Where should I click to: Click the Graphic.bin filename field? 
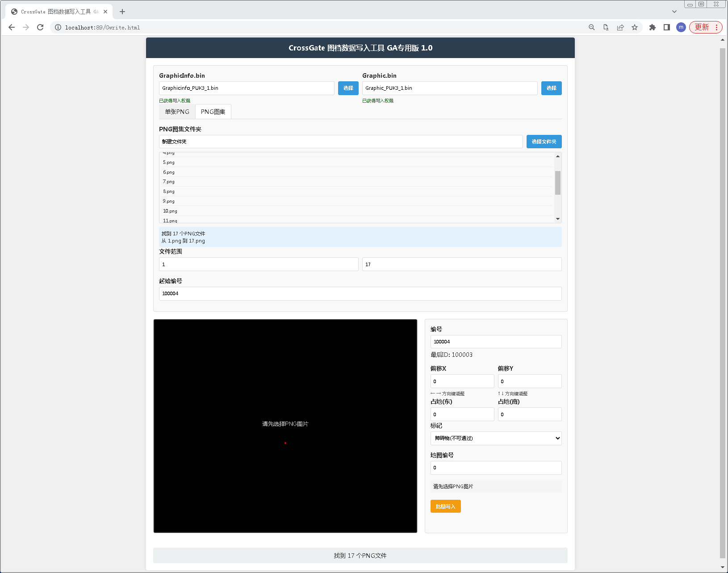point(450,88)
